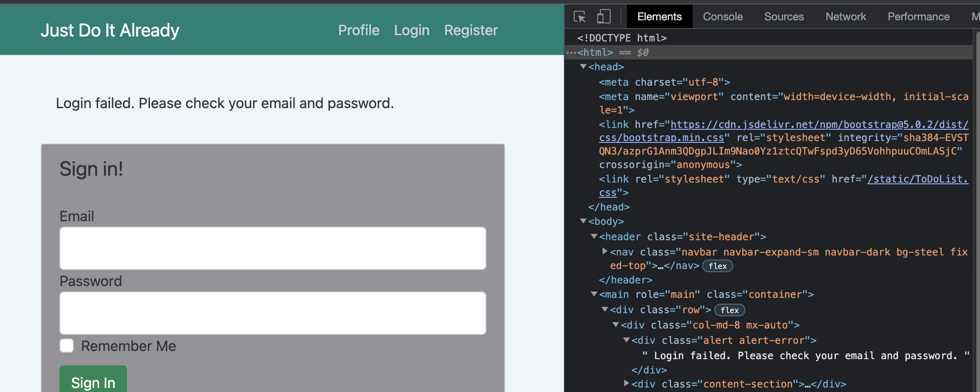980x392 pixels.
Task: Click the Sign in! form heading
Action: (91, 169)
